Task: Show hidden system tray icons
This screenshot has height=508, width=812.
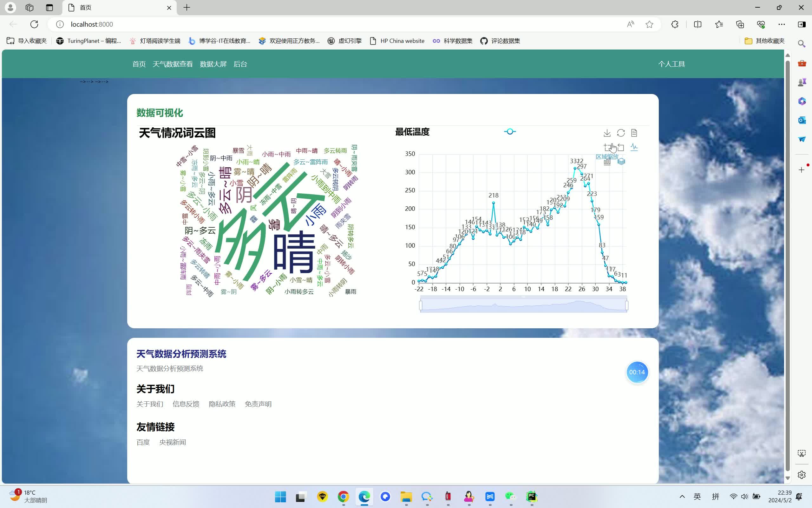Action: 682,497
